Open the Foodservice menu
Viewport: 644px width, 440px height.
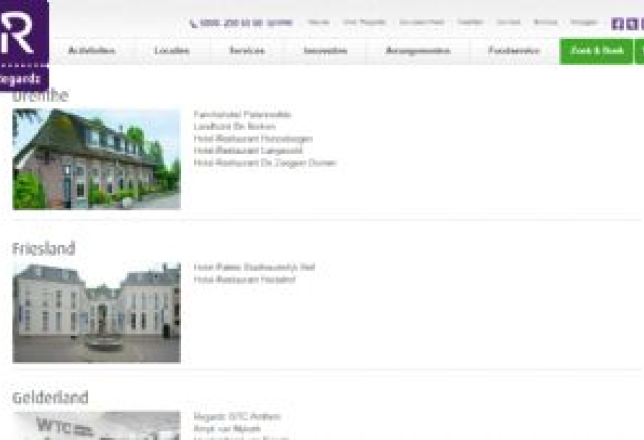[514, 51]
